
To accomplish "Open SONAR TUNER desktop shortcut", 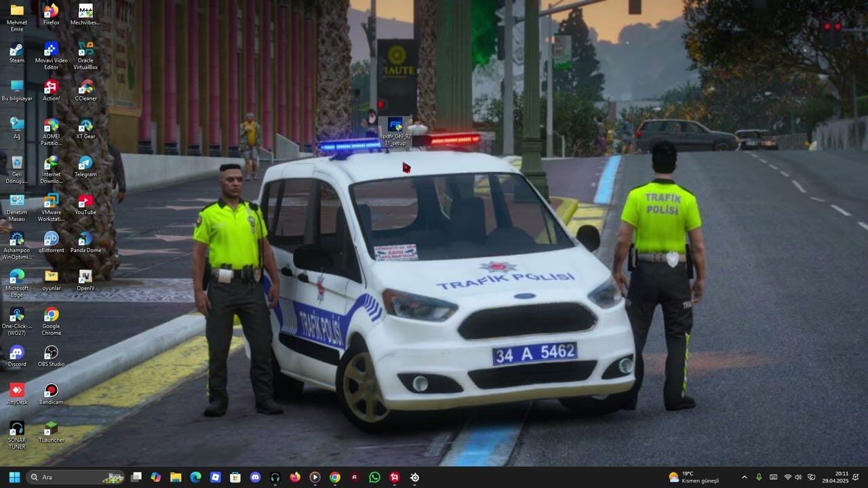I will pos(17,435).
